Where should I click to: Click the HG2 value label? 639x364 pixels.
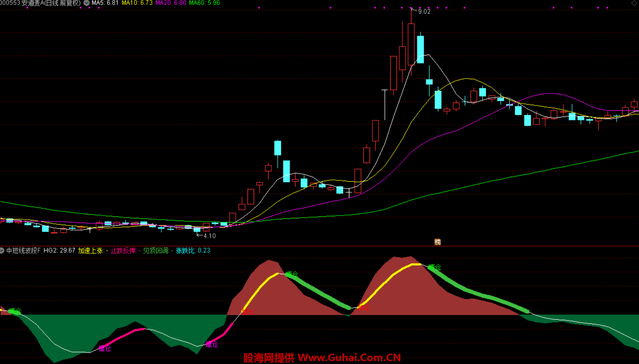pos(60,251)
